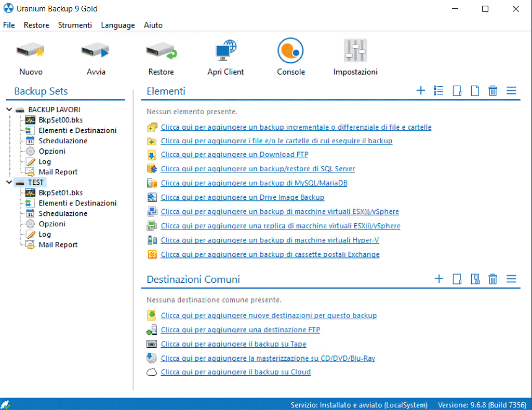
Task: Open Impostazioni settings sliders icon
Action: [355, 50]
